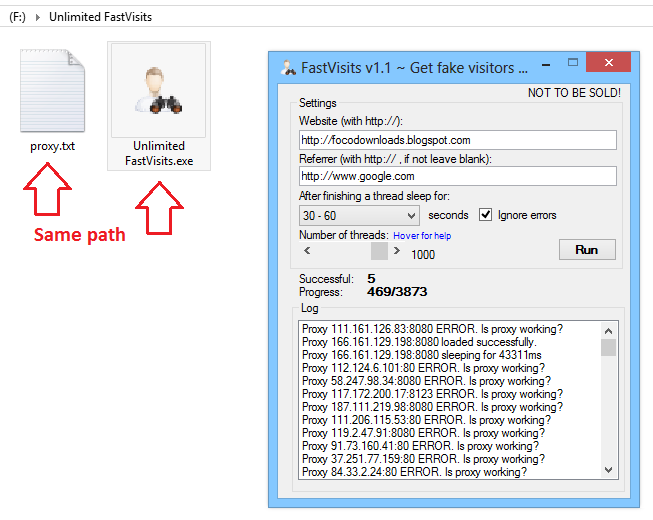This screenshot has height=520, width=653.
Task: Click the Successful count value 5
Action: pyautogui.click(x=371, y=278)
